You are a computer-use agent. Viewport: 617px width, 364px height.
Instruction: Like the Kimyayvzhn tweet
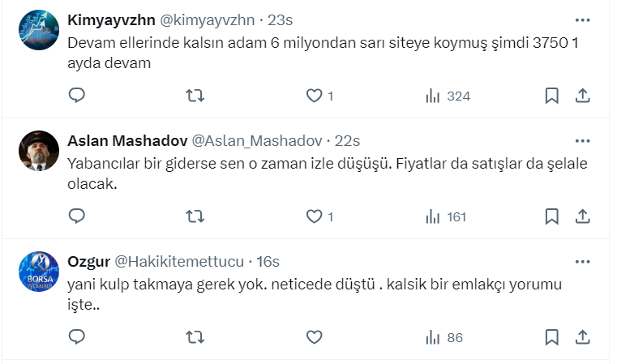(314, 96)
